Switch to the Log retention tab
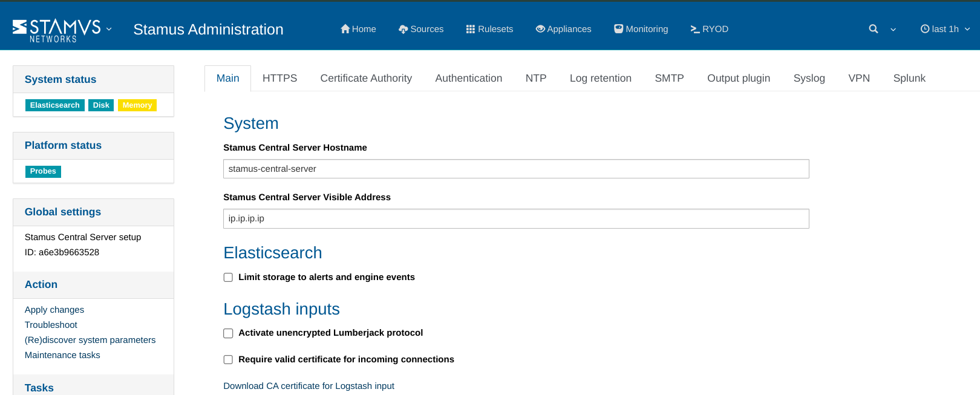Screen dimensions: 980x395 (x=601, y=79)
